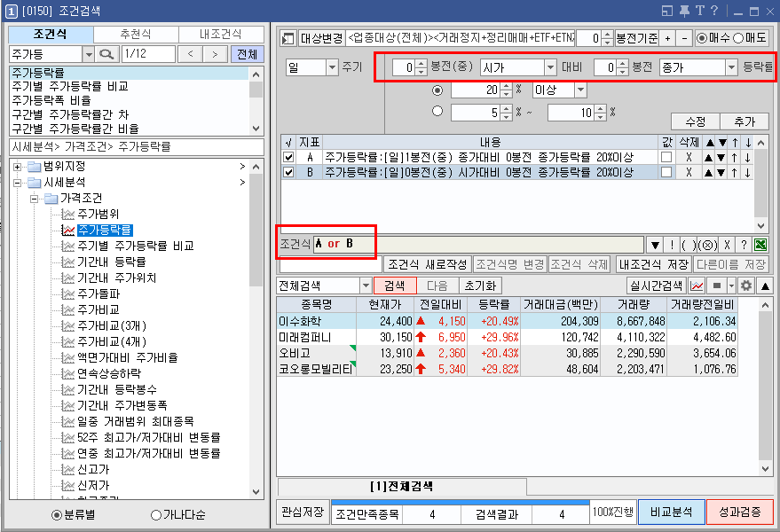780x532 pixels.
Task: Select the 가나다순 sort radio
Action: click(x=155, y=515)
